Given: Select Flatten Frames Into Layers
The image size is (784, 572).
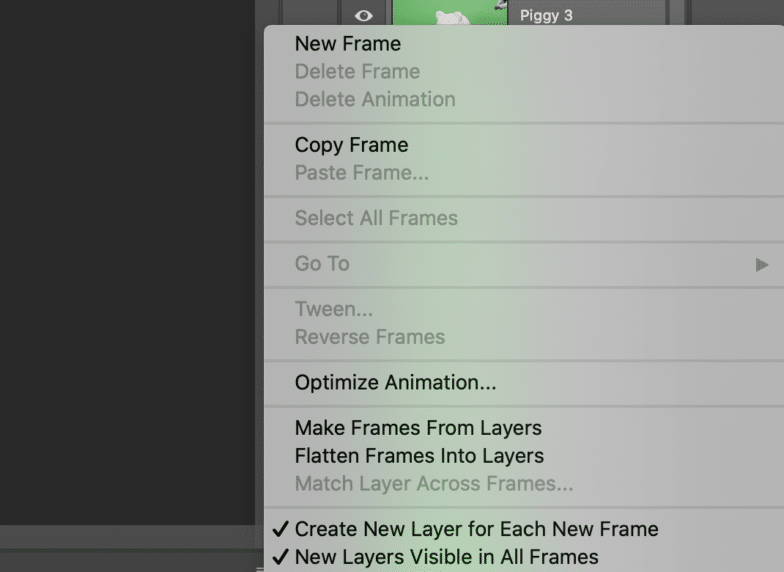Looking at the screenshot, I should (x=419, y=457).
